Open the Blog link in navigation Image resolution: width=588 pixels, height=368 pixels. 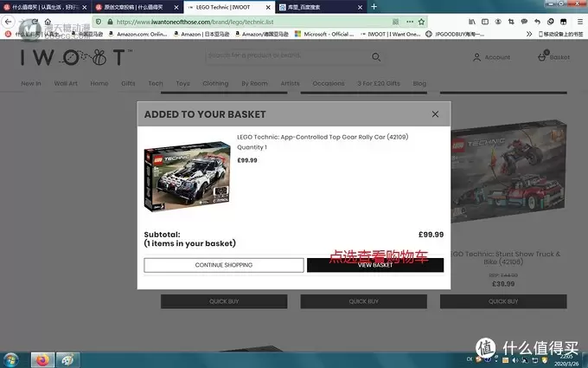point(419,83)
